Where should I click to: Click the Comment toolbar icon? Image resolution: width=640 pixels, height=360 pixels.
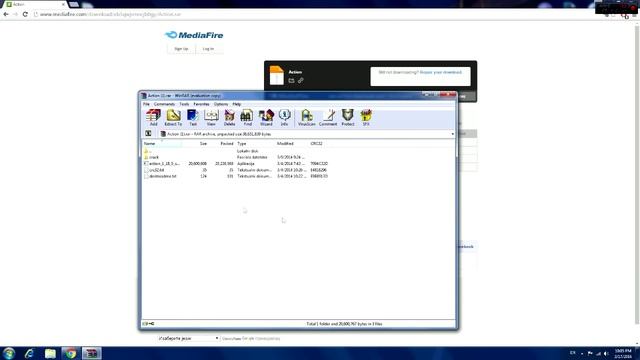(328, 118)
